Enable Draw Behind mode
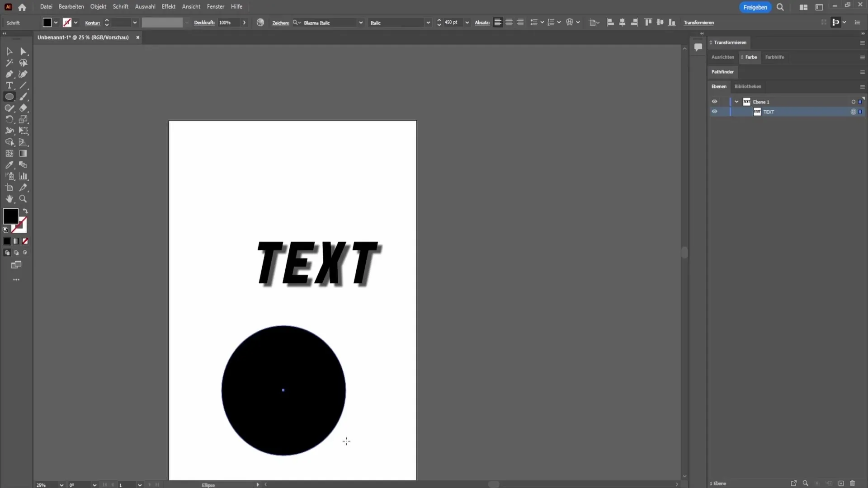Screen dimensions: 868x488 tap(16, 253)
